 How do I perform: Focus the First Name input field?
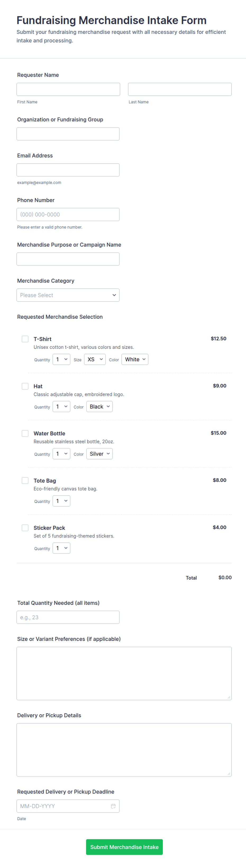pos(69,89)
